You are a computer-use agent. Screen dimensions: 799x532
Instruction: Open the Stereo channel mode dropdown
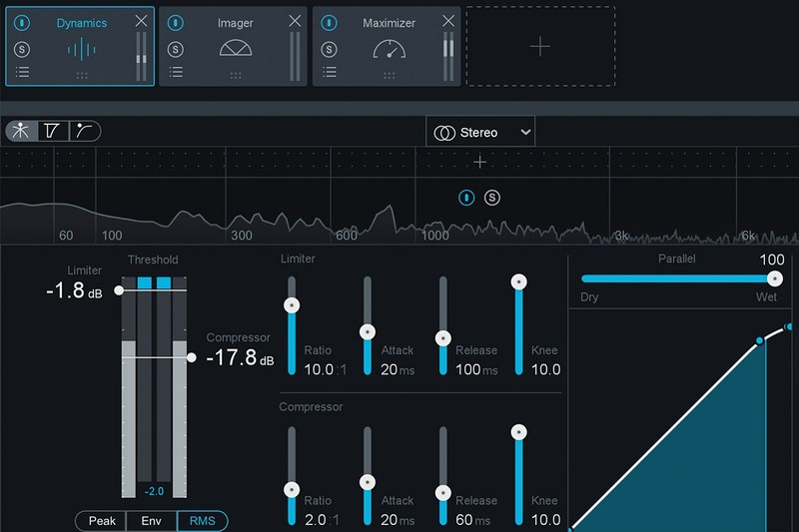[480, 133]
